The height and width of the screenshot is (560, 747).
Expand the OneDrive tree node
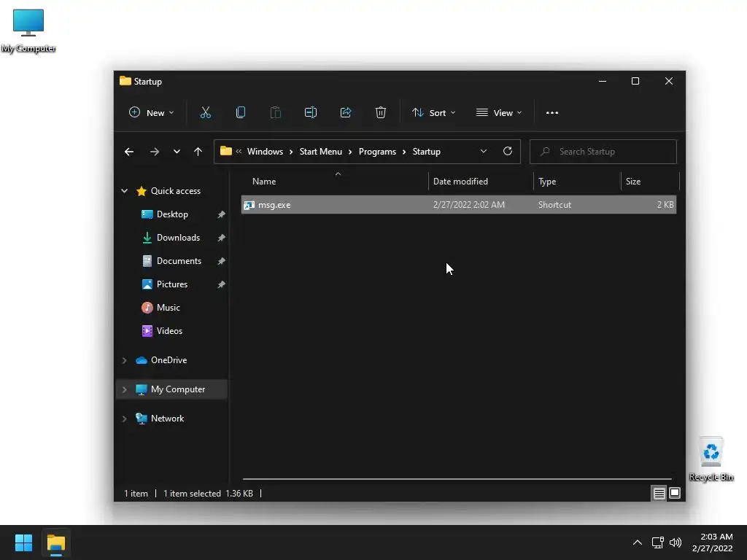click(124, 360)
